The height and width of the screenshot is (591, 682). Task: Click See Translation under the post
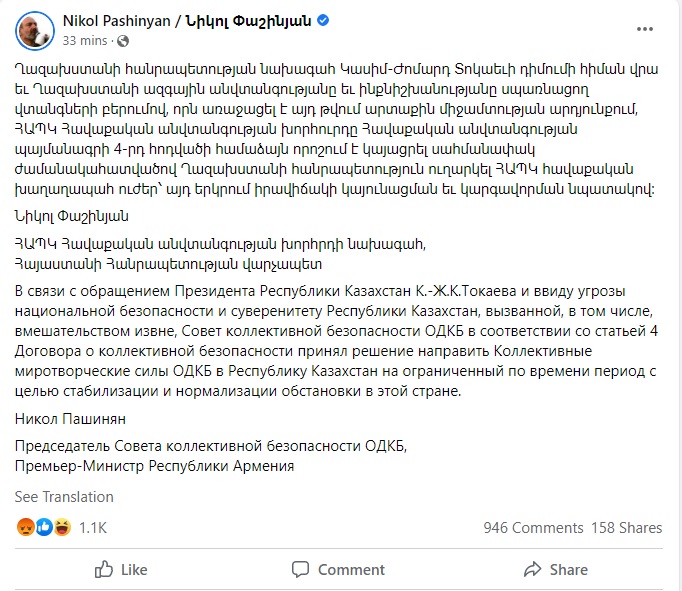click(64, 497)
